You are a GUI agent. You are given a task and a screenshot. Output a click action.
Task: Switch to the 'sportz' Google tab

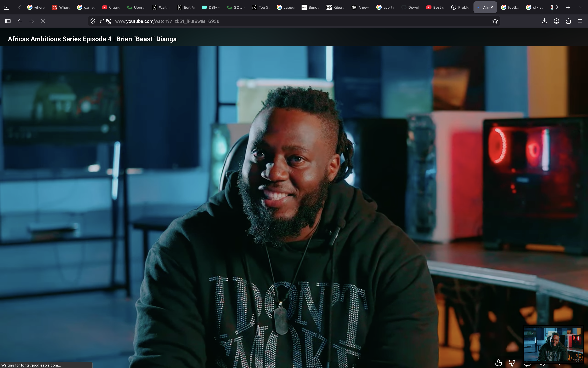pos(385,7)
